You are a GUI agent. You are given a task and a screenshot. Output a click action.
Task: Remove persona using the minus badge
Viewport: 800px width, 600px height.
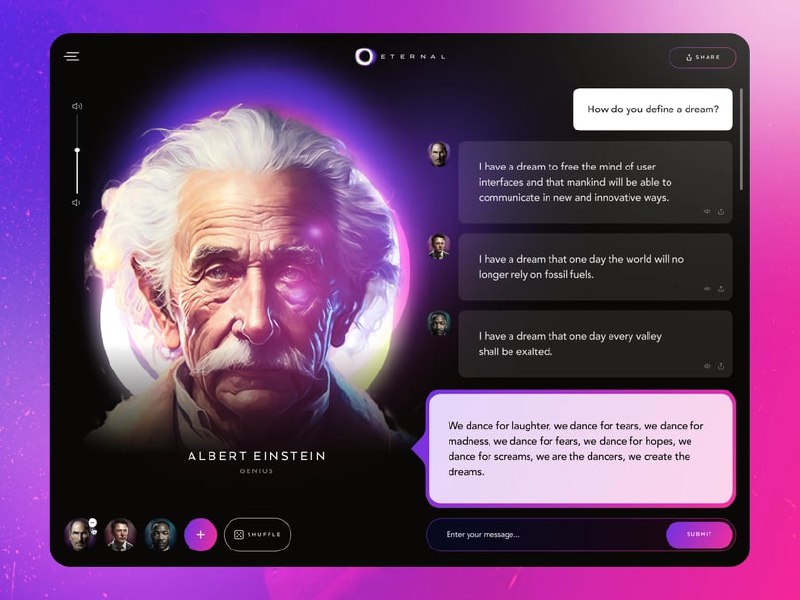(x=92, y=522)
